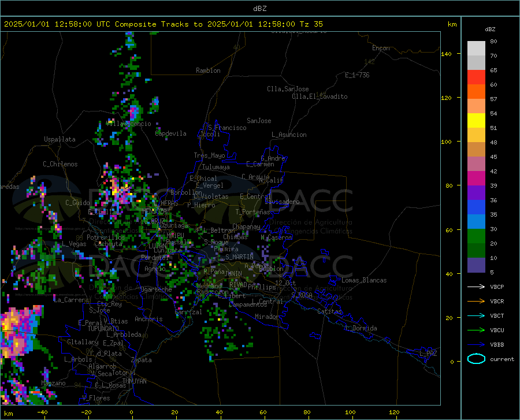Click the VBCT legend label
Screen dimensions: 520x420
pyautogui.click(x=497, y=315)
